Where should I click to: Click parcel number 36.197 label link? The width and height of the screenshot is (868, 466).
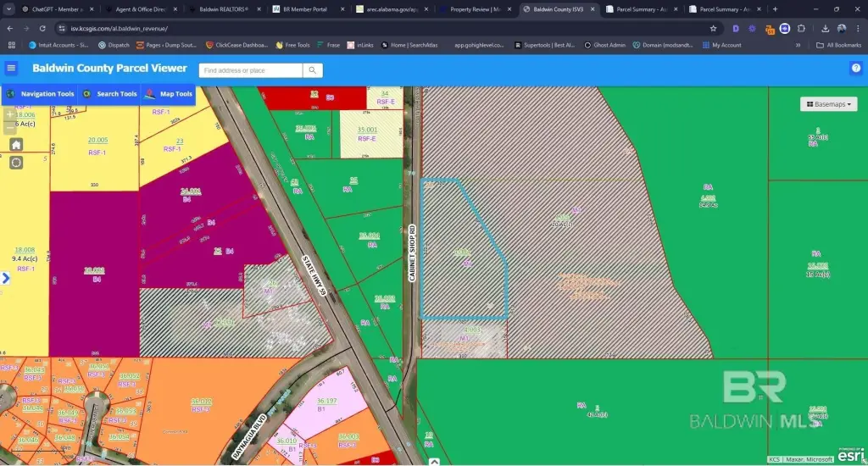coord(327,401)
